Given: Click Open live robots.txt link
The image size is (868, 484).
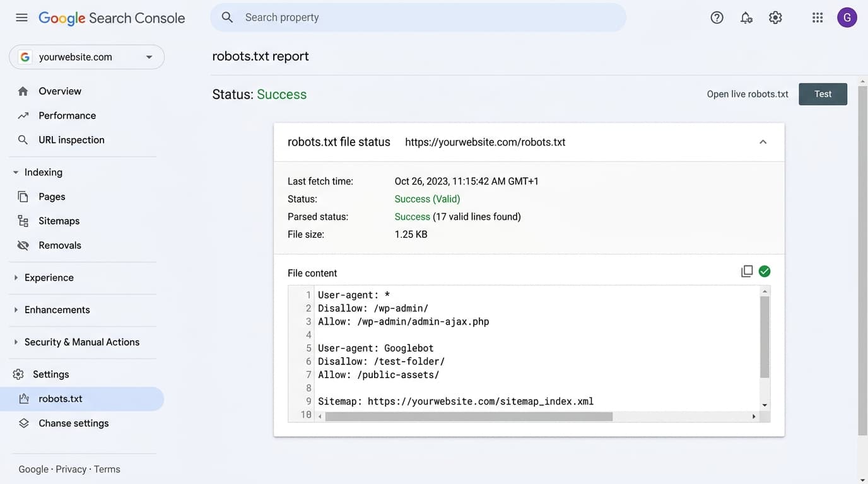Looking at the screenshot, I should [748, 94].
